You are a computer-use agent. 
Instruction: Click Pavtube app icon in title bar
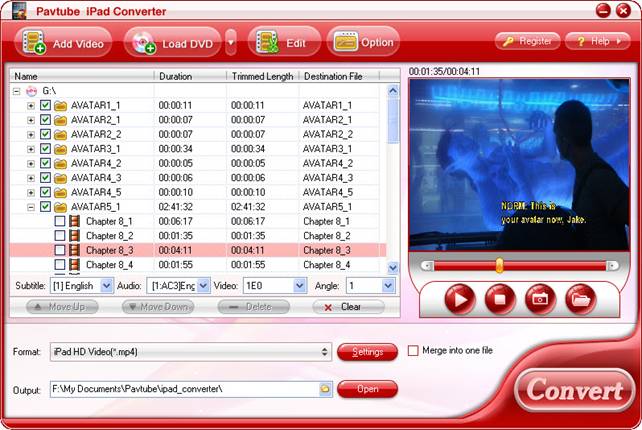tap(19, 11)
